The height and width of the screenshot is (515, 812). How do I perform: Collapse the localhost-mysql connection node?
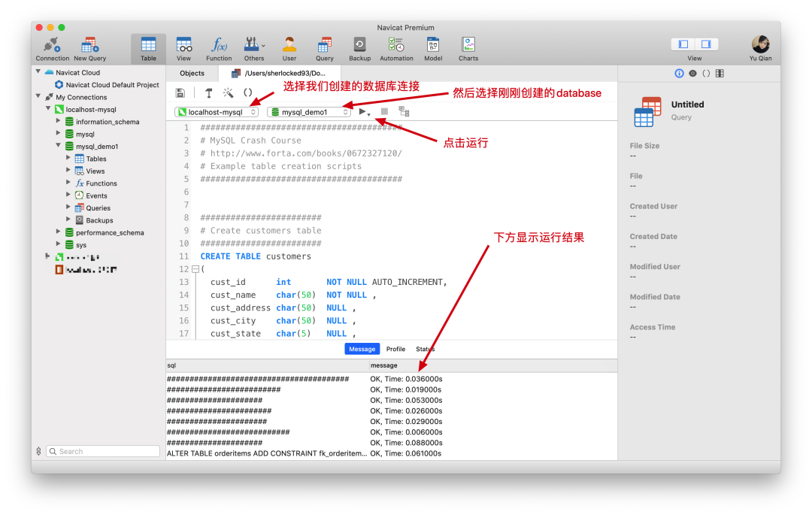48,109
